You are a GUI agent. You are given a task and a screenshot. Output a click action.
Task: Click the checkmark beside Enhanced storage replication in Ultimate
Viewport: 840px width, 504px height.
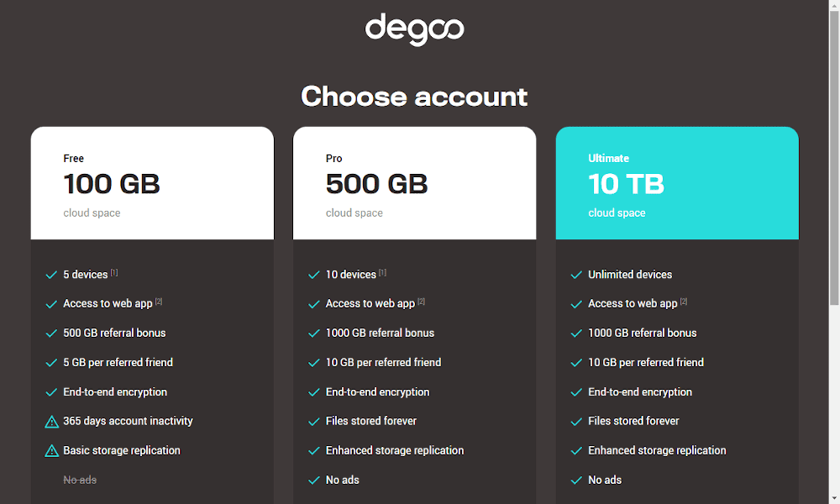[576, 451]
